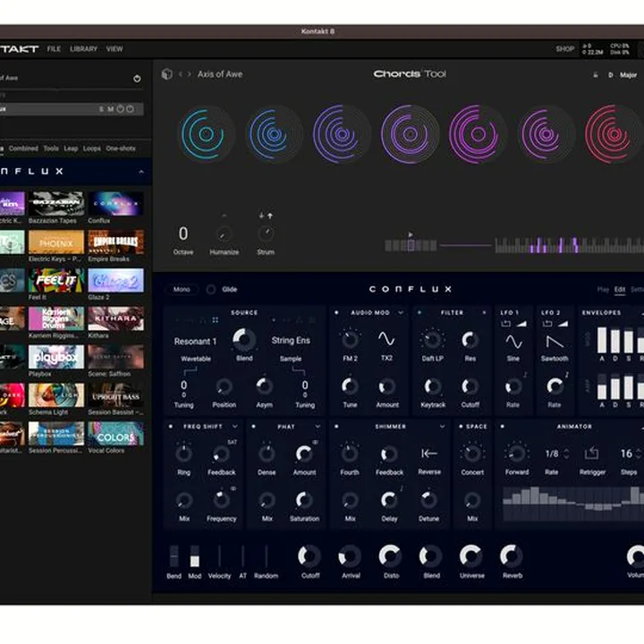This screenshot has width=644, height=644.
Task: Switch to the Edit tab in Conflux
Action: point(619,290)
